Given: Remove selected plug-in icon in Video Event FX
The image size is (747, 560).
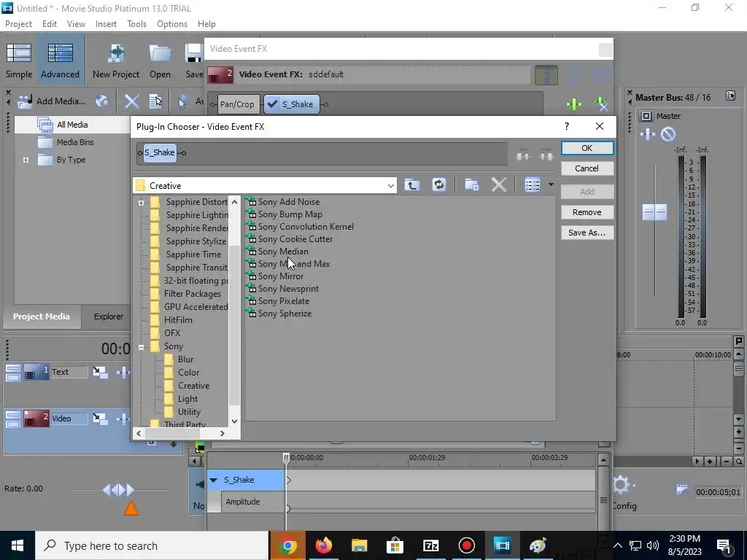Looking at the screenshot, I should coord(601,104).
